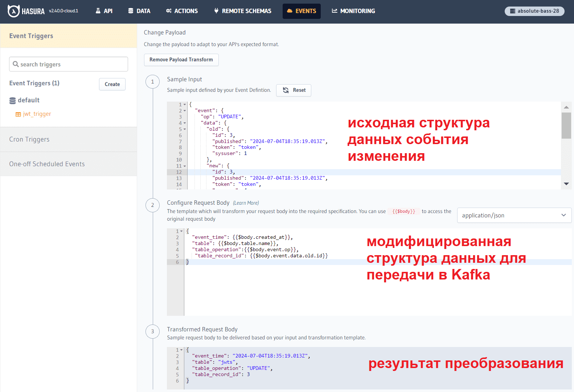The width and height of the screenshot is (574, 392).
Task: Click the {{$body}} code snippet
Action: click(x=403, y=211)
